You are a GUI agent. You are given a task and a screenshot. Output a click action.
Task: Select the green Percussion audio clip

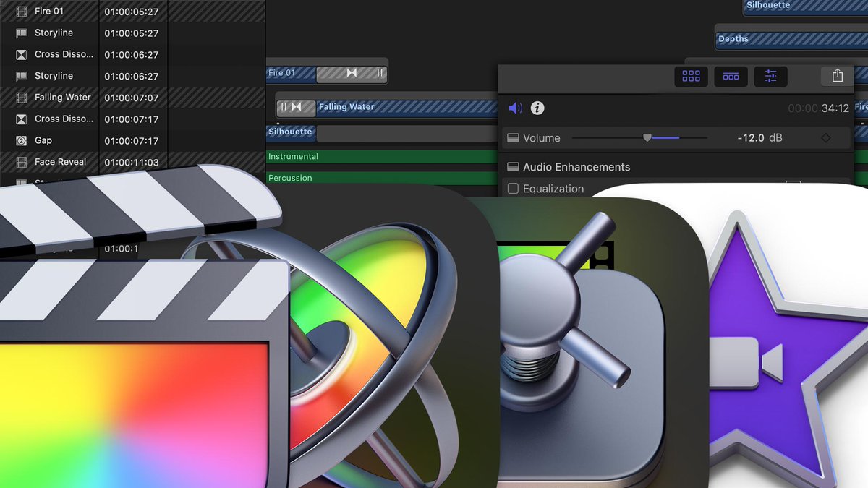pyautogui.click(x=382, y=178)
